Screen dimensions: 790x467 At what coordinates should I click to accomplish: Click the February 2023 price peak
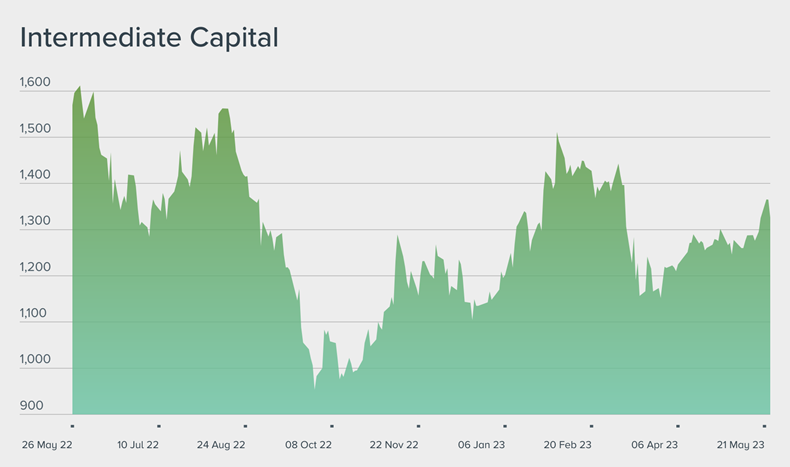pos(557,134)
